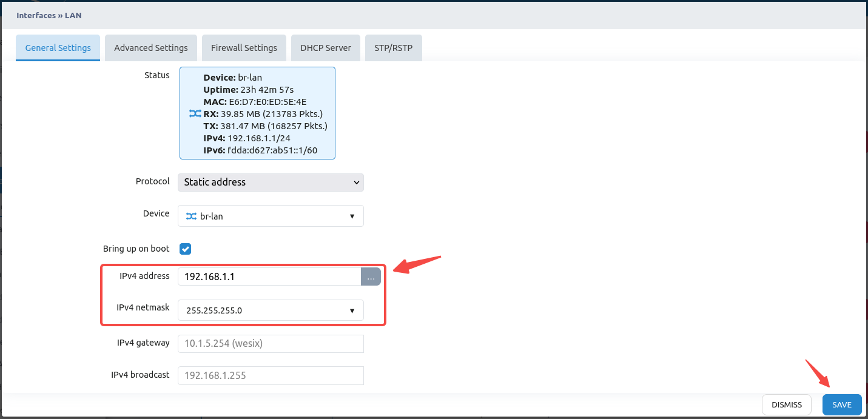Click the MAC address line in Status box

pos(255,102)
